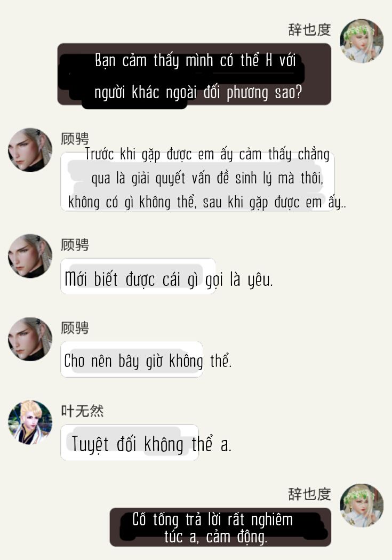Click the text line 'túc a, cảm động.'
Screen dimensions: 392x560
tap(215, 537)
